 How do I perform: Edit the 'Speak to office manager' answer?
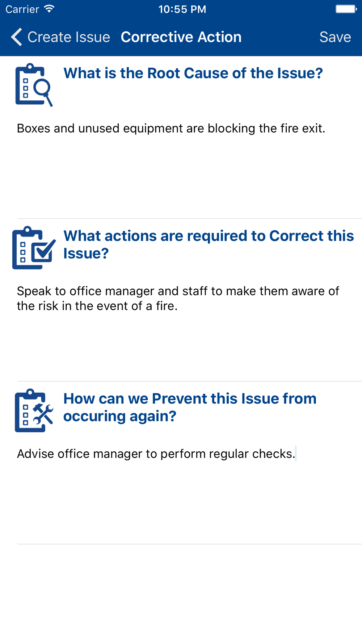(178, 298)
